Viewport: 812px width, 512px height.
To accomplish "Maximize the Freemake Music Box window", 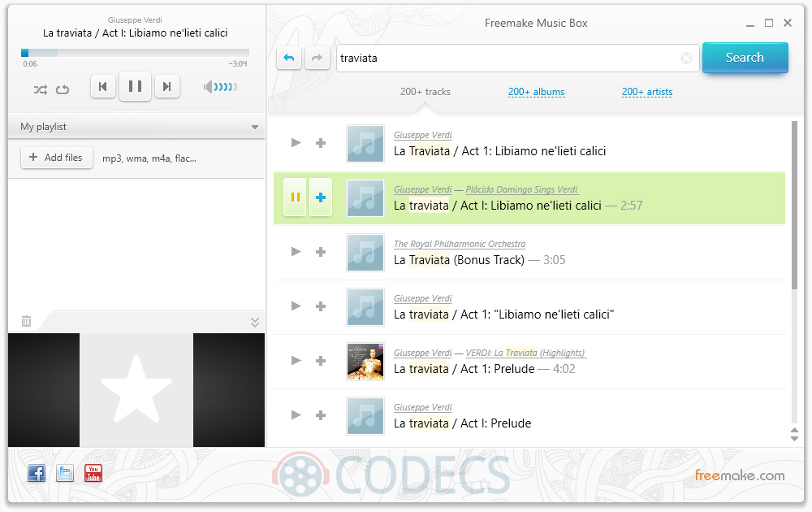I will tap(769, 23).
